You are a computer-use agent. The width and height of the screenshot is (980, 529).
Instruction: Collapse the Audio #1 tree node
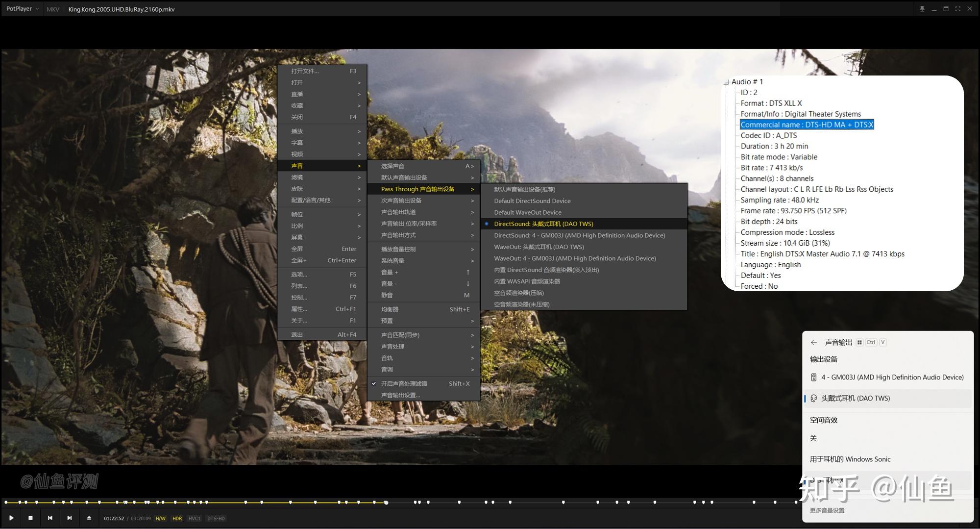click(726, 82)
